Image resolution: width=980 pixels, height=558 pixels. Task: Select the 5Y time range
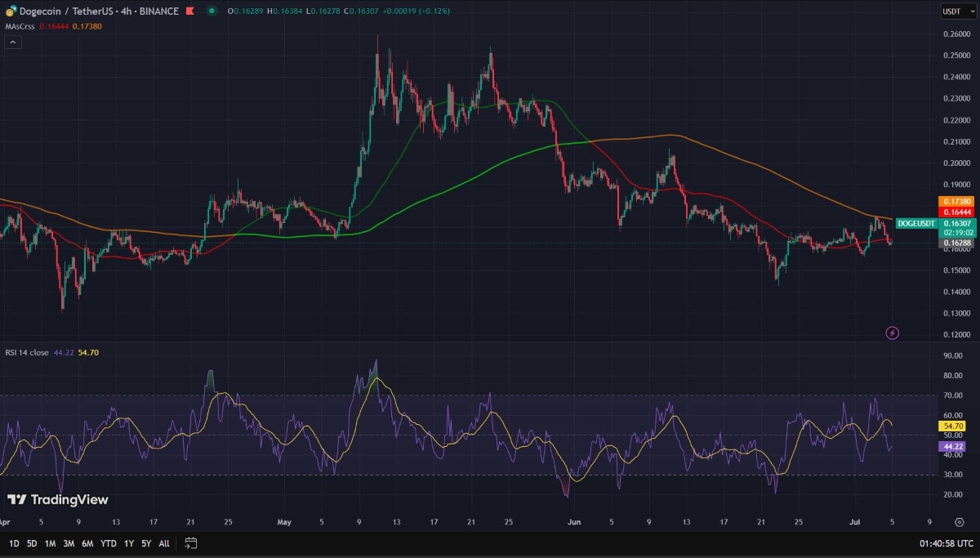click(146, 543)
